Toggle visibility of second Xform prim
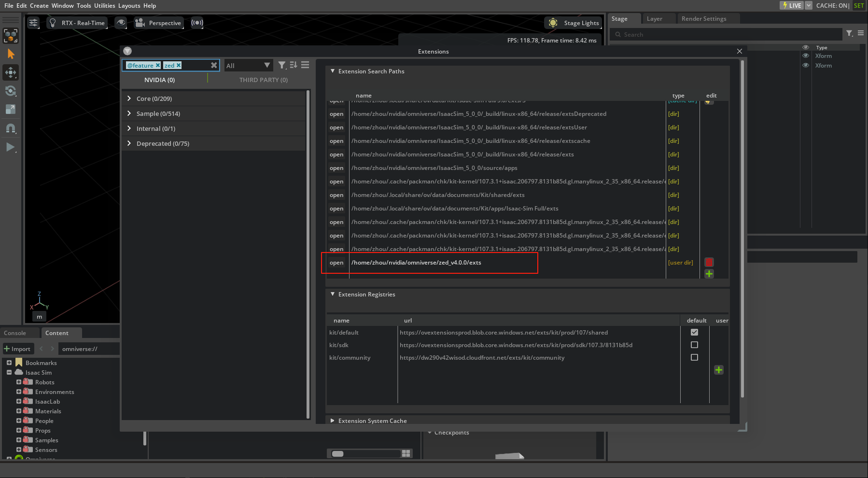 (x=806, y=66)
